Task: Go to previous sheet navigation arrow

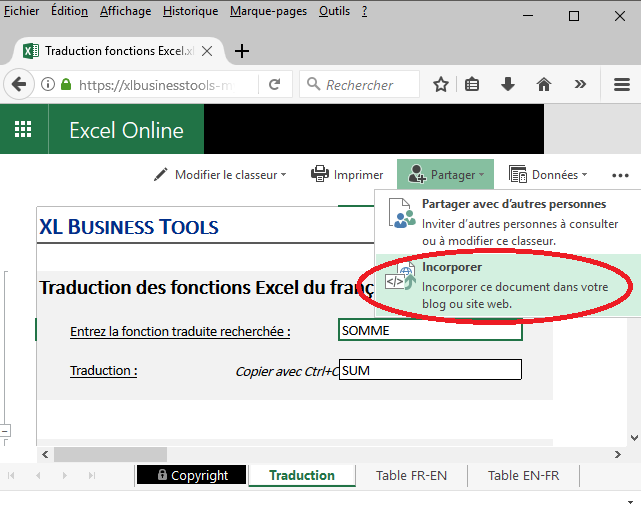Action: (x=38, y=475)
